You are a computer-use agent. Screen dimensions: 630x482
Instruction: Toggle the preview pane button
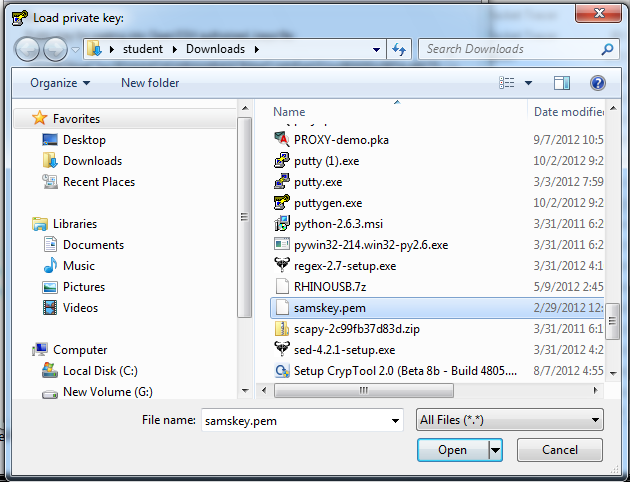point(561,83)
